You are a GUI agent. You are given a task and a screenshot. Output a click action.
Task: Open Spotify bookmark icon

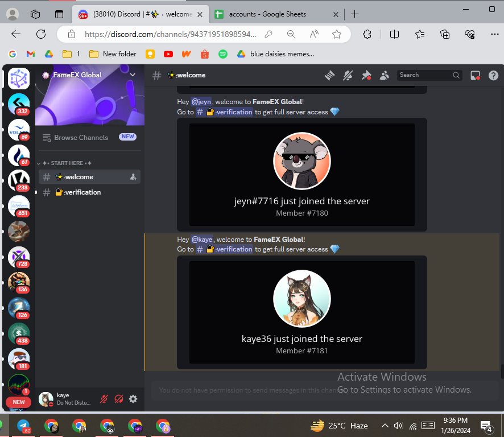223,54
